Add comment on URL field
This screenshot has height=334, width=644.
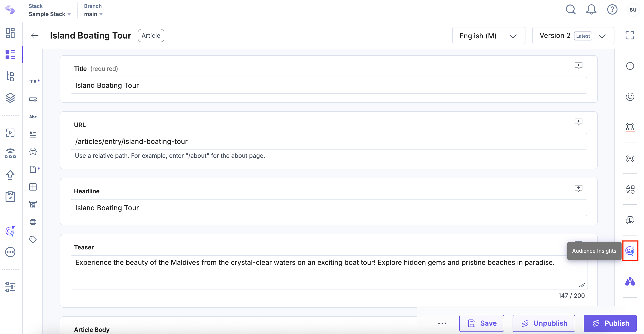(578, 122)
